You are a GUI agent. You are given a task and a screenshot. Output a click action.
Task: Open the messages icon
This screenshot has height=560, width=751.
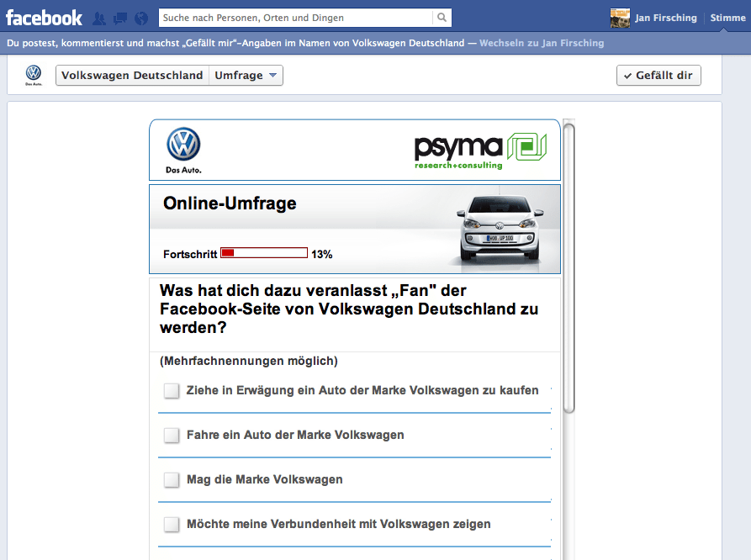(x=120, y=18)
